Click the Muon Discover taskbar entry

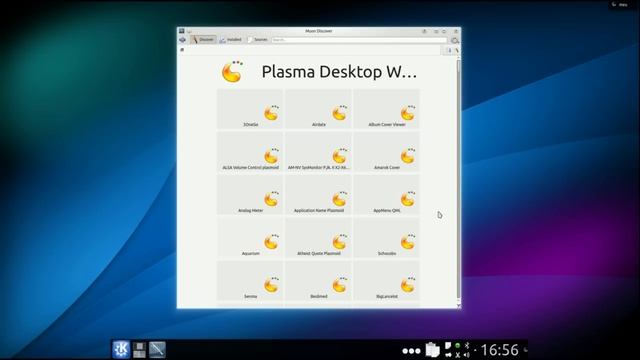coord(157,350)
